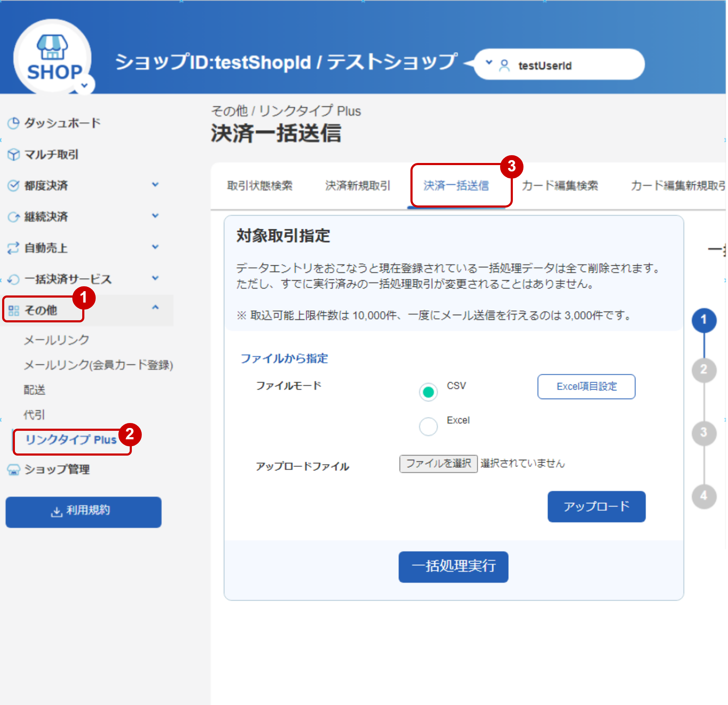This screenshot has height=705, width=728.
Task: Collapse the その他 menu chevron
Action: 155,308
